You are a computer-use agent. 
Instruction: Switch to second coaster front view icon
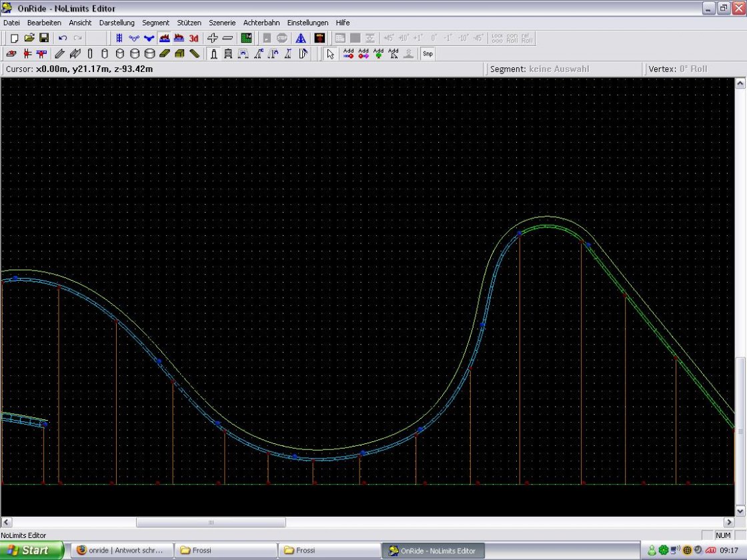point(179,38)
